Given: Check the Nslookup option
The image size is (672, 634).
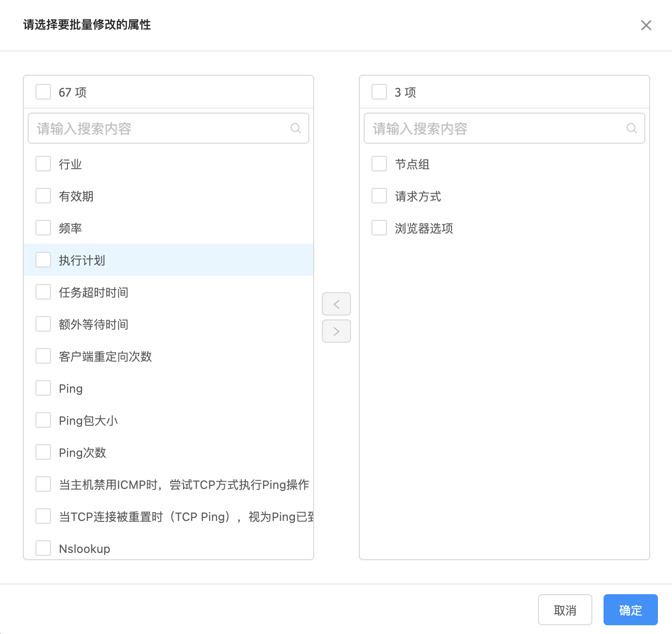Looking at the screenshot, I should (43, 549).
